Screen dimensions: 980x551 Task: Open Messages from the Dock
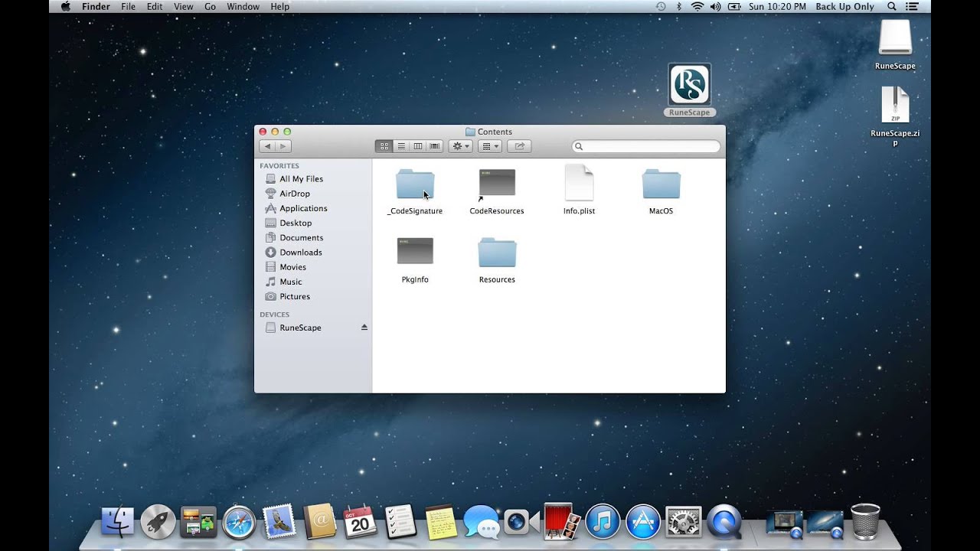click(482, 522)
